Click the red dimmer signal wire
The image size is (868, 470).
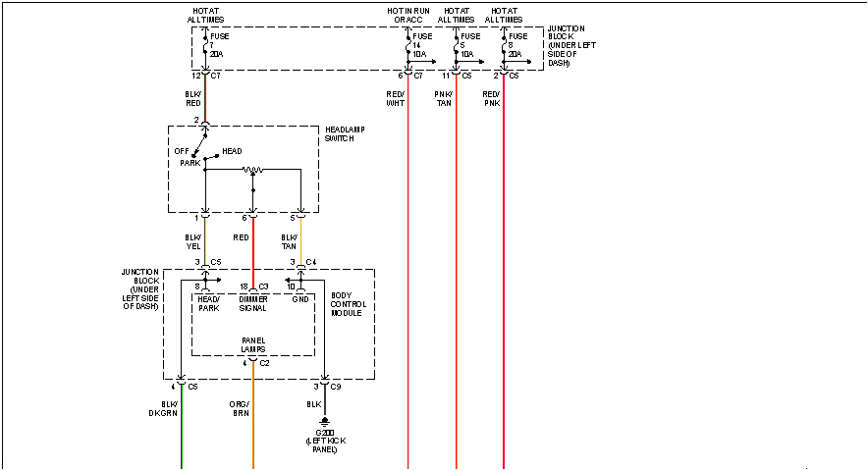pos(253,250)
